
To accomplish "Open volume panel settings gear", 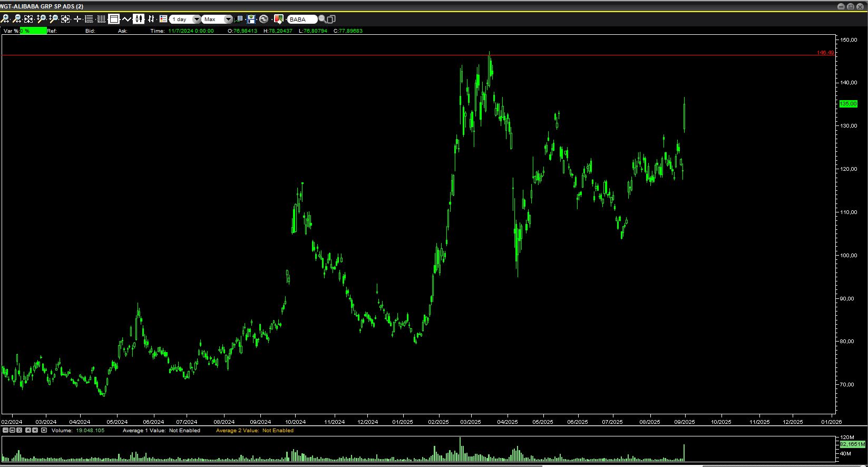I will click(x=44, y=430).
